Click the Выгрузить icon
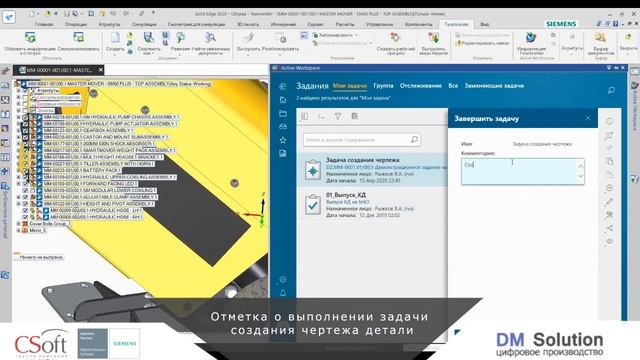Image resolution: width=640 pixels, height=360 pixels. (248, 38)
